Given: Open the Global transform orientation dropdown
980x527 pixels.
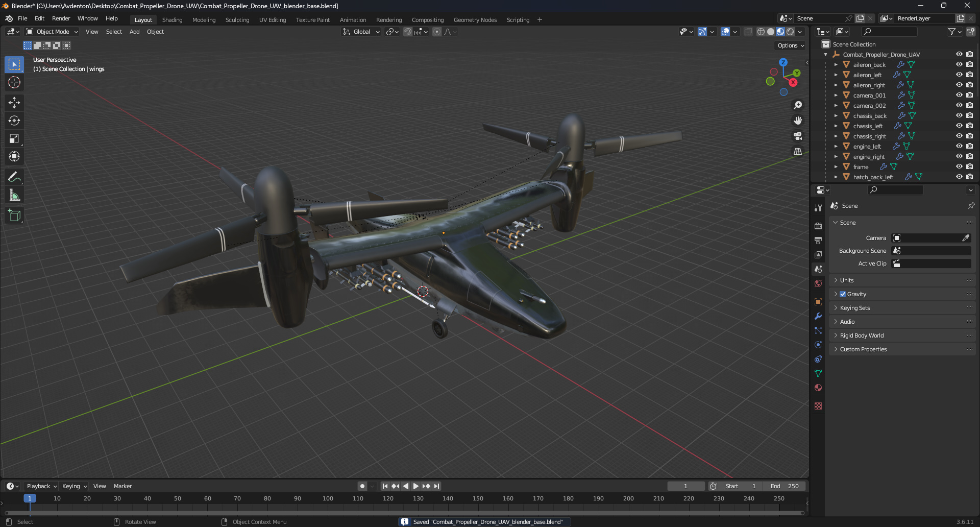Looking at the screenshot, I should coord(361,32).
